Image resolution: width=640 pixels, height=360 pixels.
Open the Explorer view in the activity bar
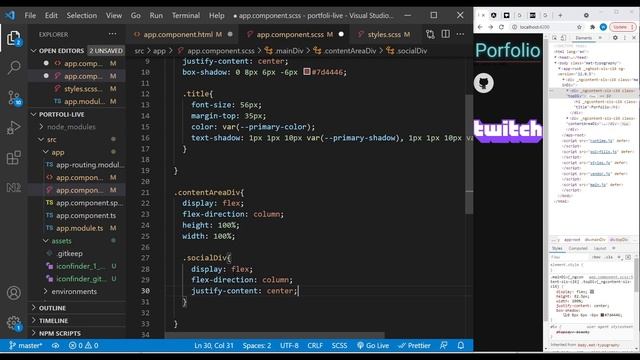point(13,38)
